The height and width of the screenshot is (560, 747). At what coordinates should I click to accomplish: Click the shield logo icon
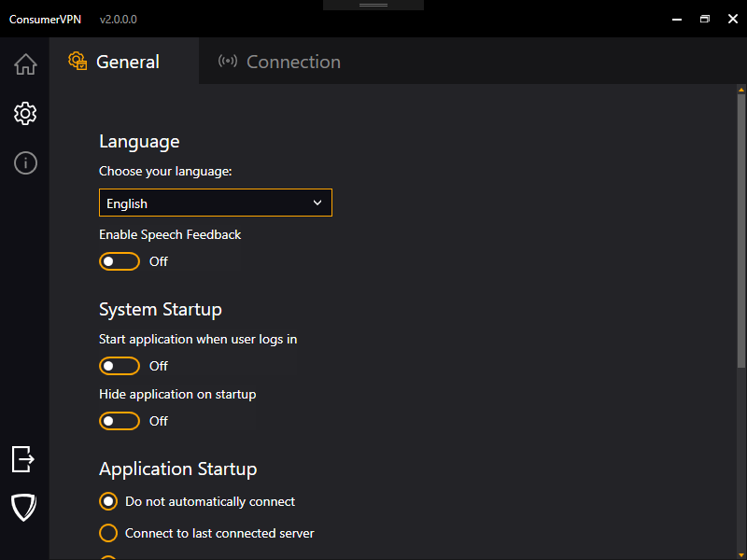[23, 507]
